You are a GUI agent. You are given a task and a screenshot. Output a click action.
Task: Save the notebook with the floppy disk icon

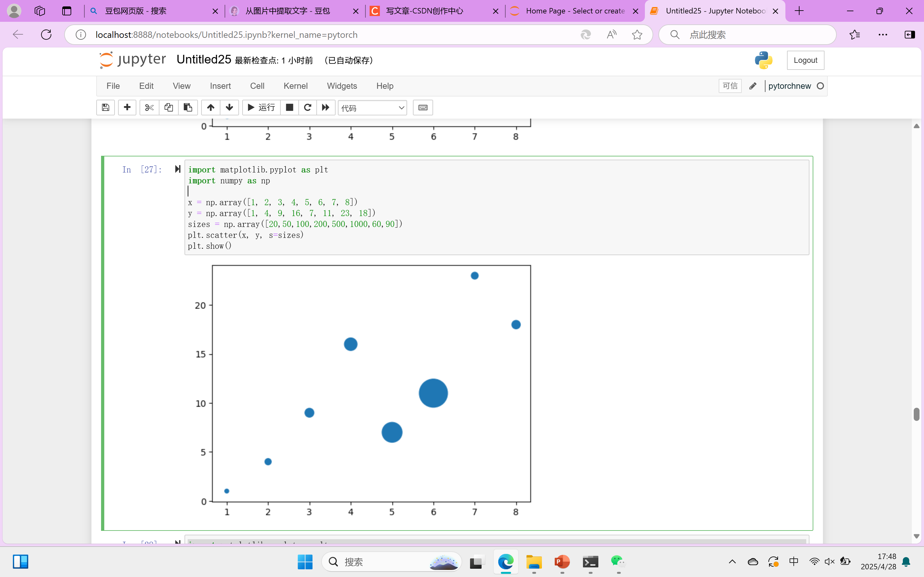click(105, 108)
